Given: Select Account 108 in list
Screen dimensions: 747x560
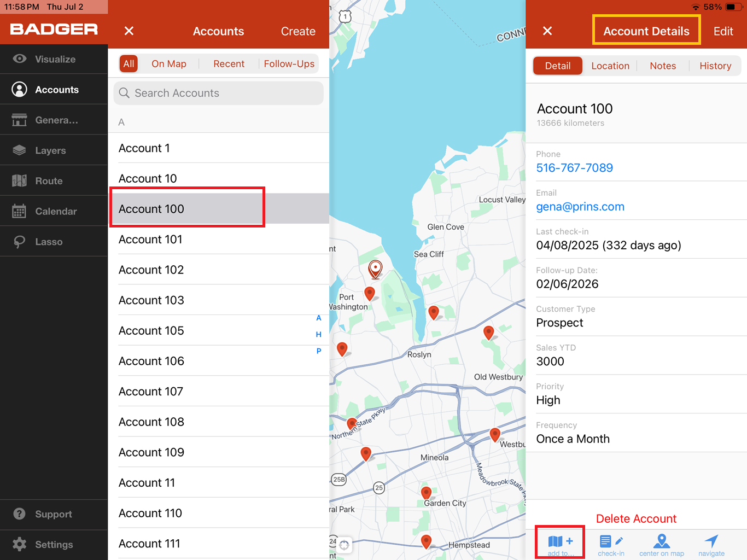Looking at the screenshot, I should [219, 422].
